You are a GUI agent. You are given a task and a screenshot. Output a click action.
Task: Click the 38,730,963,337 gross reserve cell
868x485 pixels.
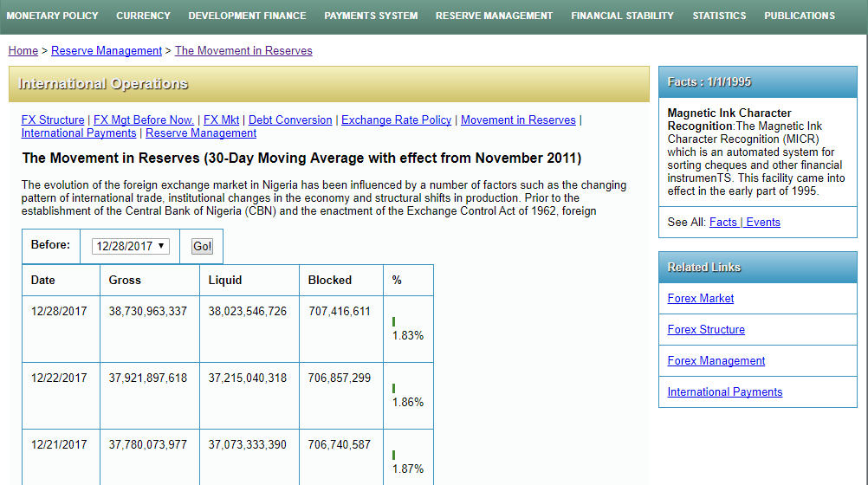(x=148, y=312)
